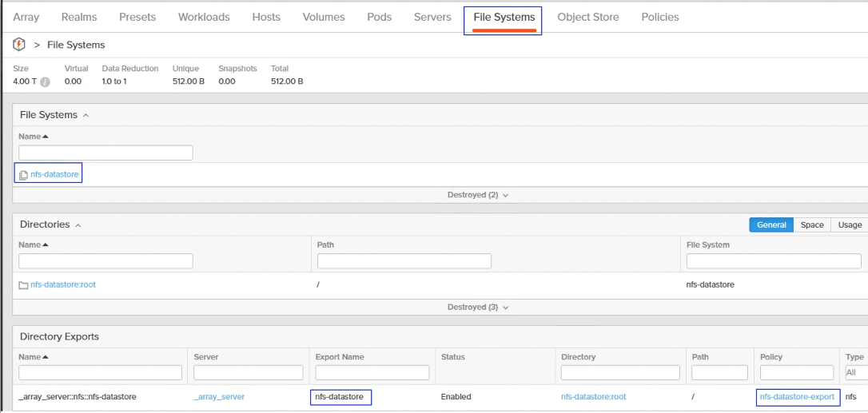Image resolution: width=868 pixels, height=413 pixels.
Task: Open the Type filter dropdown
Action: (856, 372)
